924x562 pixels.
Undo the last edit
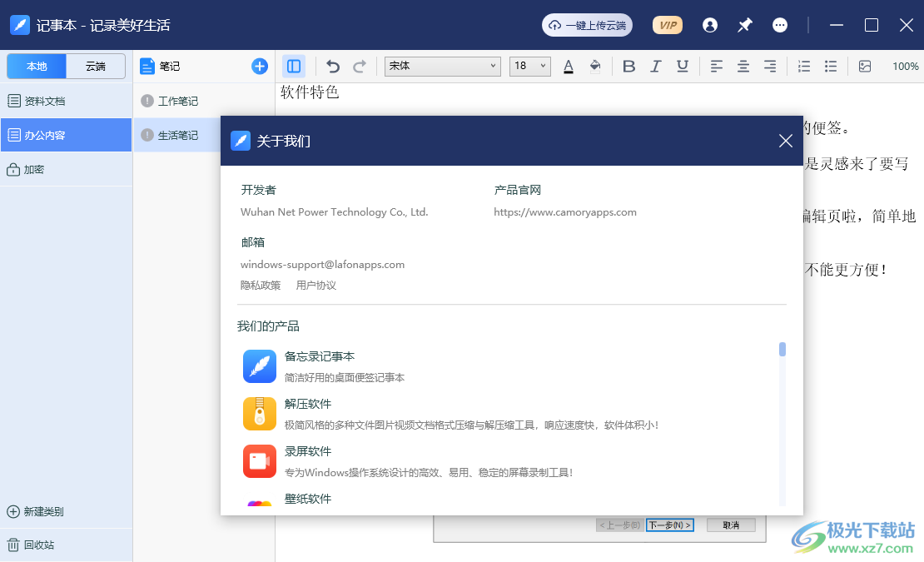pyautogui.click(x=333, y=66)
